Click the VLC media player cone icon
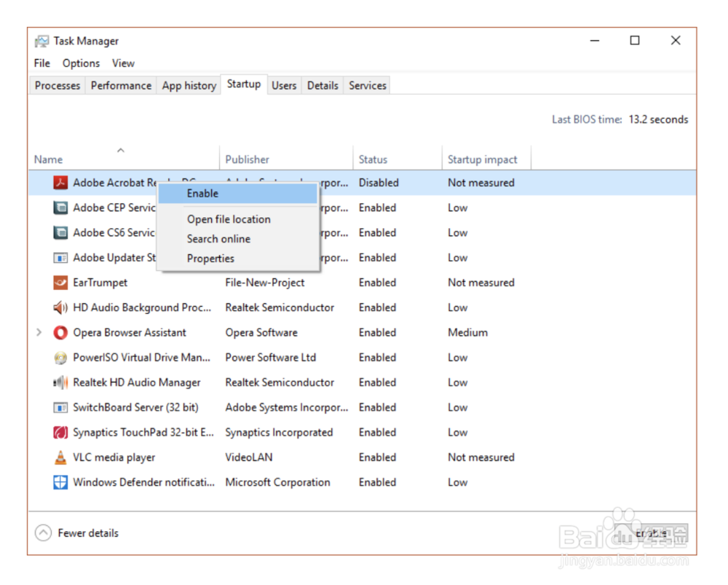Image resolution: width=728 pixels, height=585 pixels. coord(60,458)
